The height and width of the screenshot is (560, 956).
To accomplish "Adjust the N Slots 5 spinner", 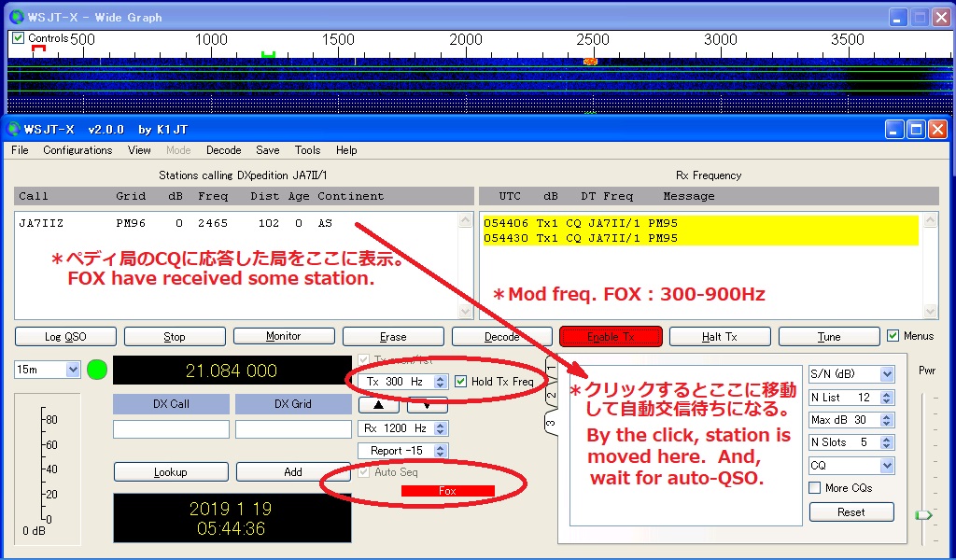I will 887,442.
